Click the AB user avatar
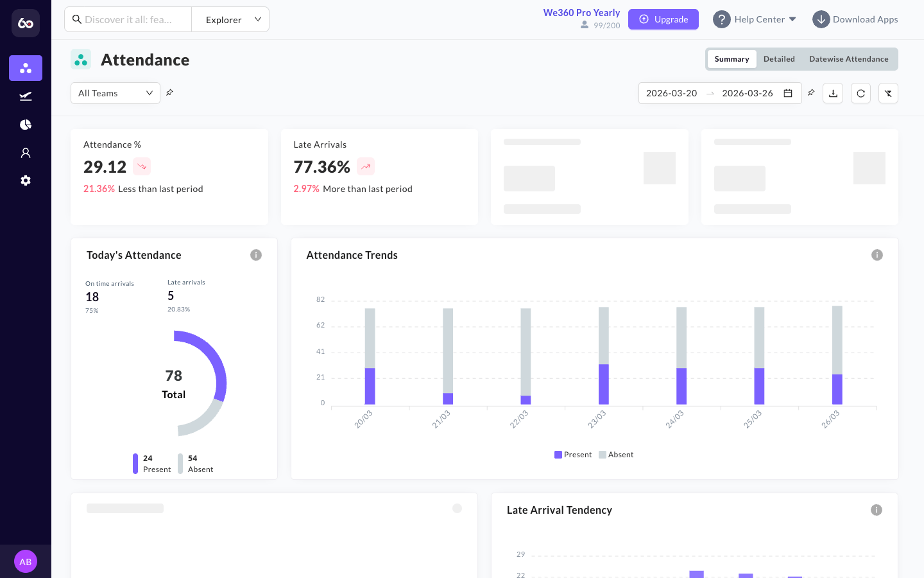Viewport: 924px width, 578px height. click(x=26, y=561)
